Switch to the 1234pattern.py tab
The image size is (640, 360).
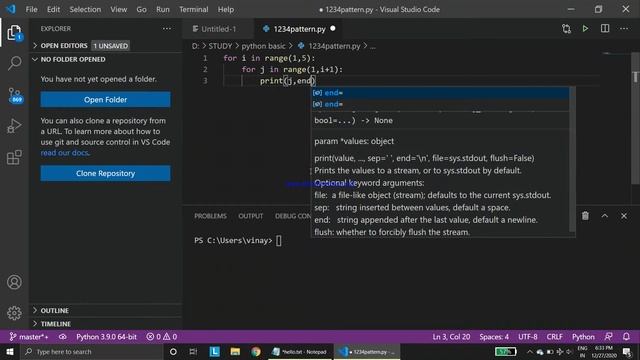click(x=299, y=29)
